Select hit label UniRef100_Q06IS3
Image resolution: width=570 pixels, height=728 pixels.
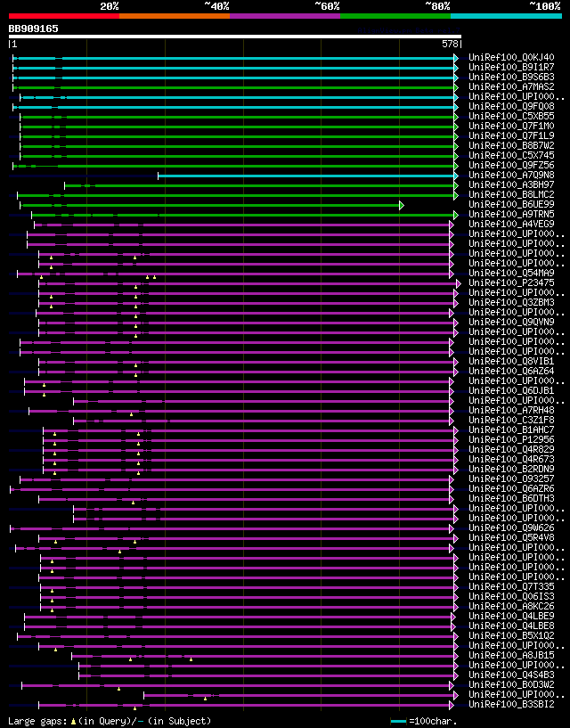click(x=511, y=597)
